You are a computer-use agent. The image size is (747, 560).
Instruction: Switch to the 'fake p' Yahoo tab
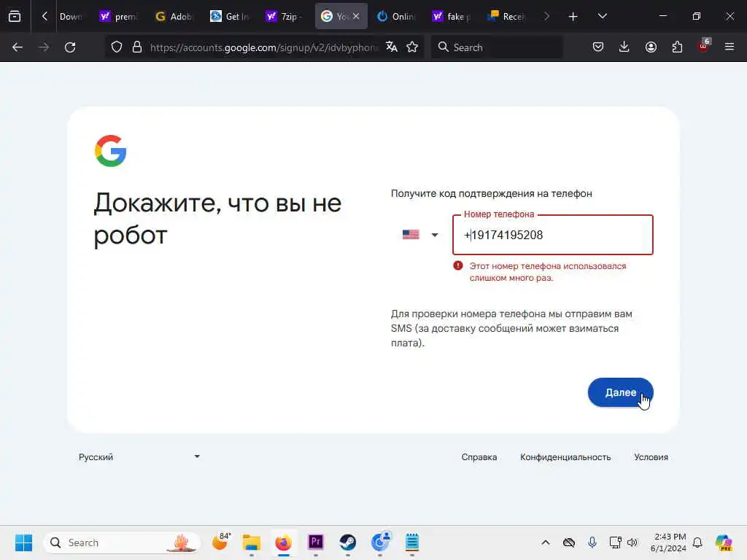tap(451, 17)
